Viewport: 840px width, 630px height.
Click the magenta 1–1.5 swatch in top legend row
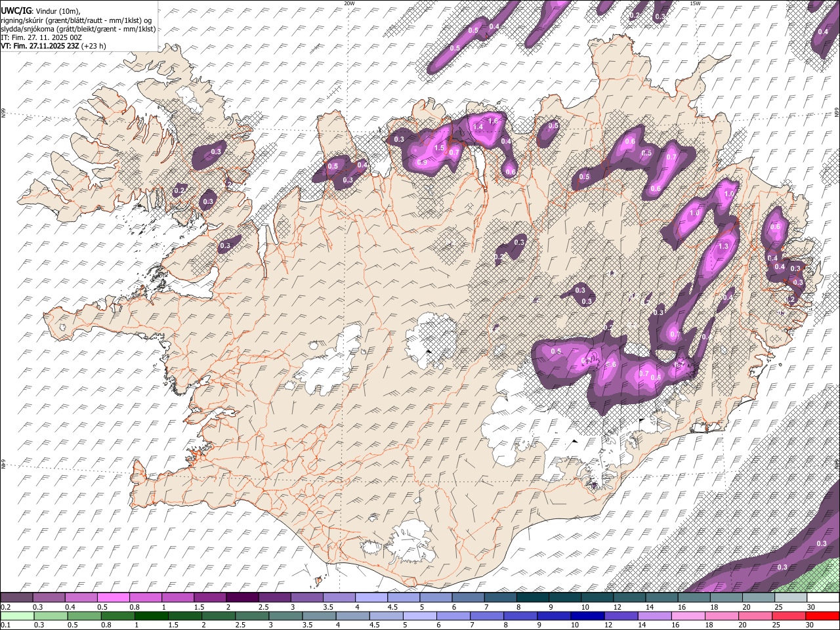(x=177, y=598)
